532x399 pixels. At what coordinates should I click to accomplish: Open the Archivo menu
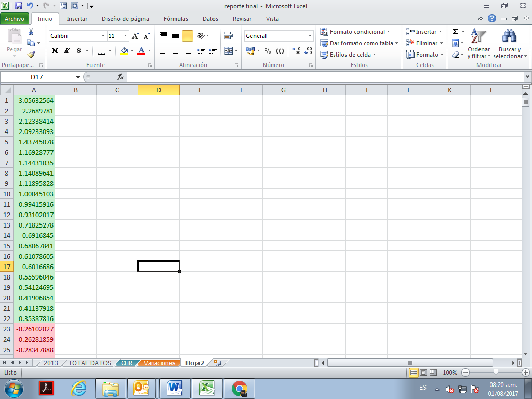pos(15,19)
